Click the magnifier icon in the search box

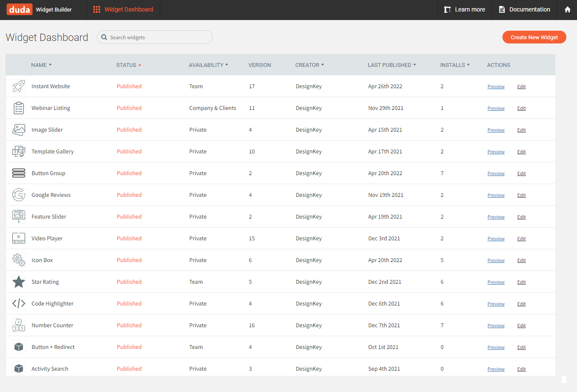(x=104, y=37)
